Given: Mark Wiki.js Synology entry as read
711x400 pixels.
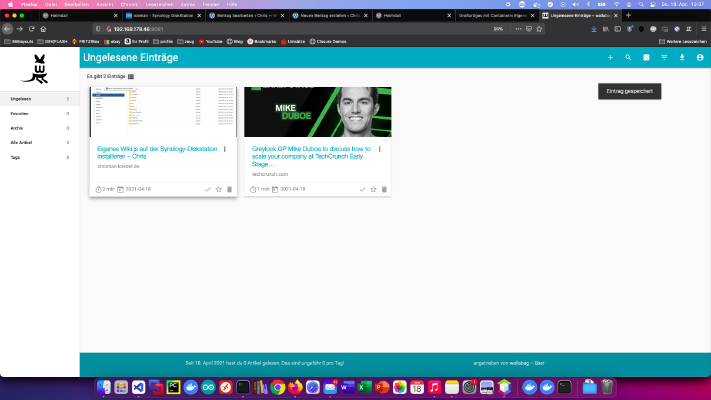Looking at the screenshot, I should point(208,189).
